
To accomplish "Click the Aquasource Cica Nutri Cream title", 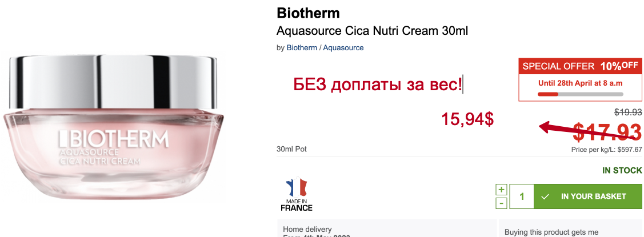I will point(372,31).
